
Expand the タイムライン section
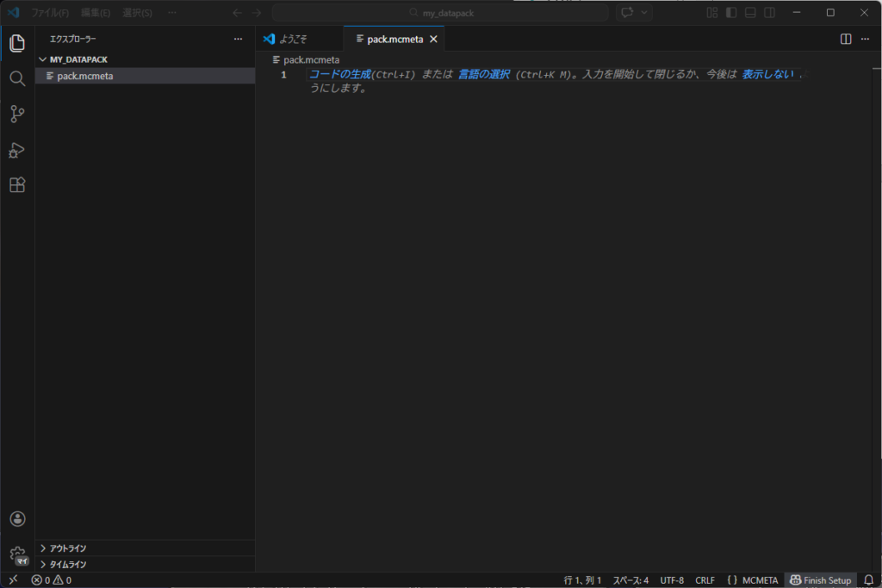[69, 564]
